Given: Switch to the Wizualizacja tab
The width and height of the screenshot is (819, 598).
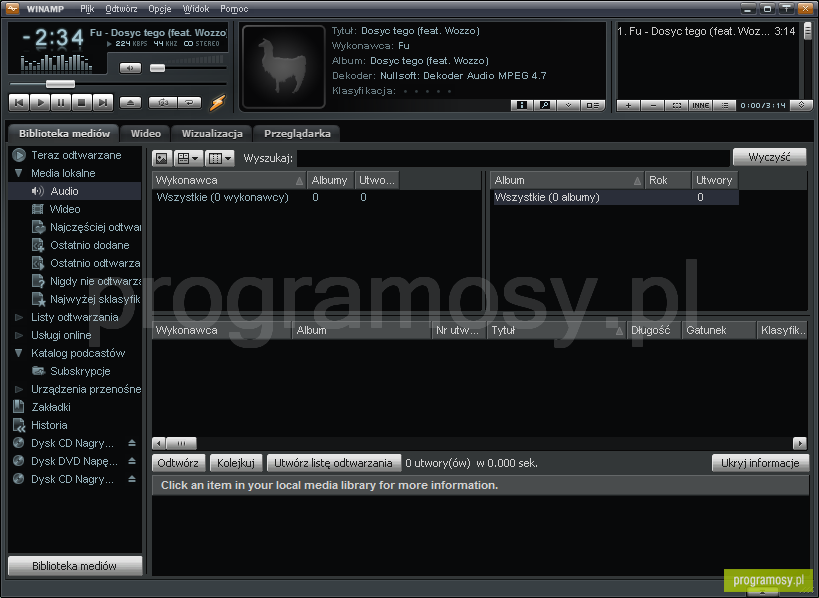Looking at the screenshot, I should 212,133.
